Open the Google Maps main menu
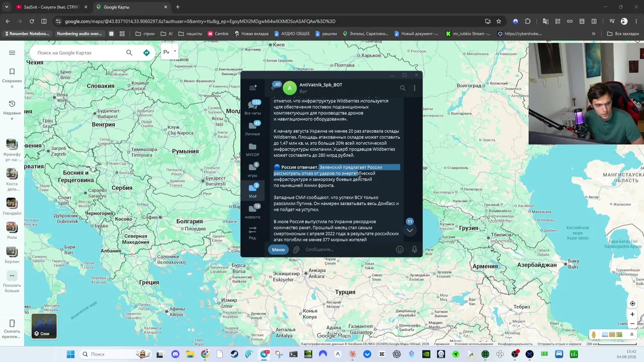644x362 pixels. click(x=12, y=53)
